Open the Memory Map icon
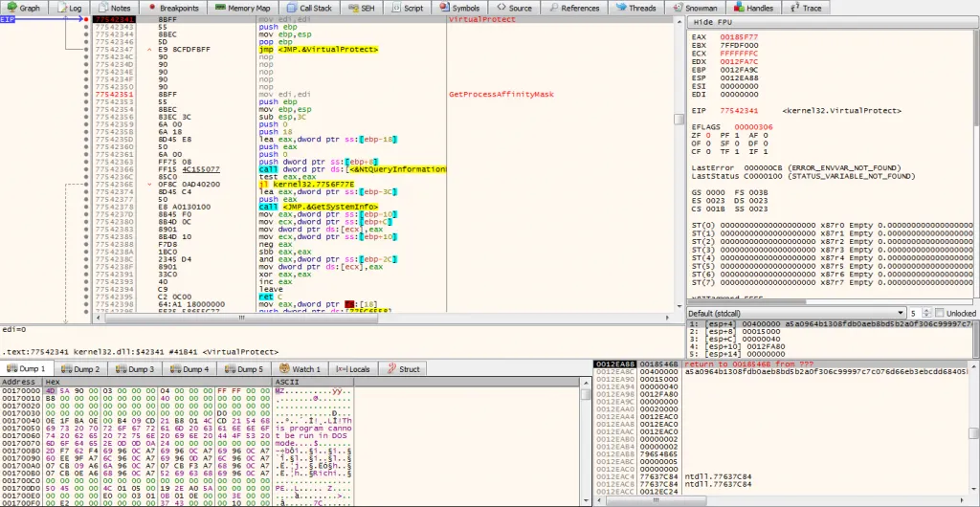 (219, 8)
